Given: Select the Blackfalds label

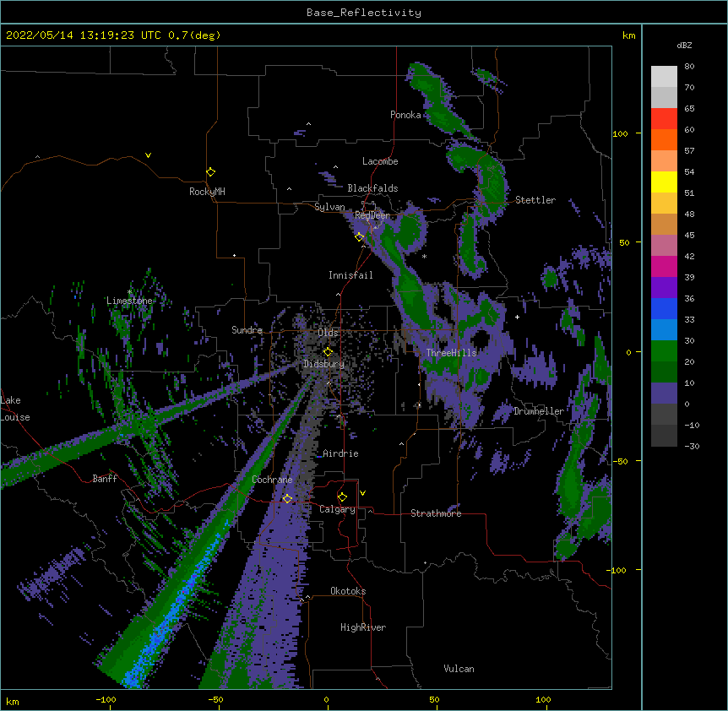Looking at the screenshot, I should [372, 188].
